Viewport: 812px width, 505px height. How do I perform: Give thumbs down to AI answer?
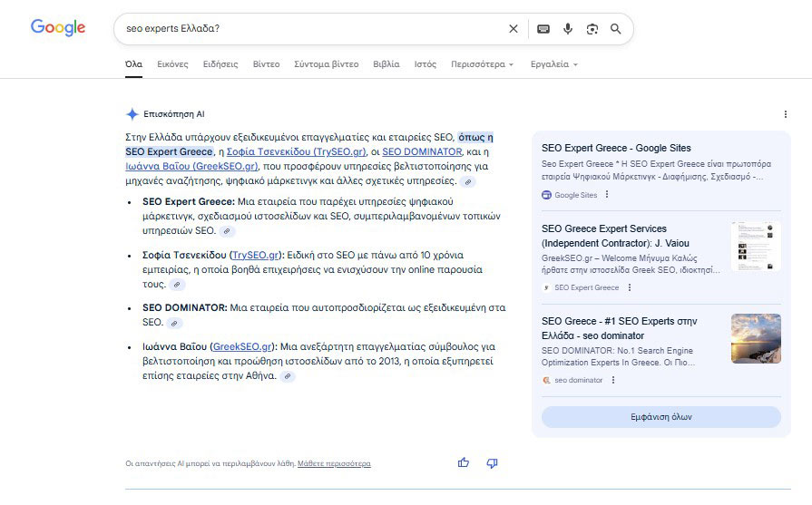pyautogui.click(x=492, y=462)
